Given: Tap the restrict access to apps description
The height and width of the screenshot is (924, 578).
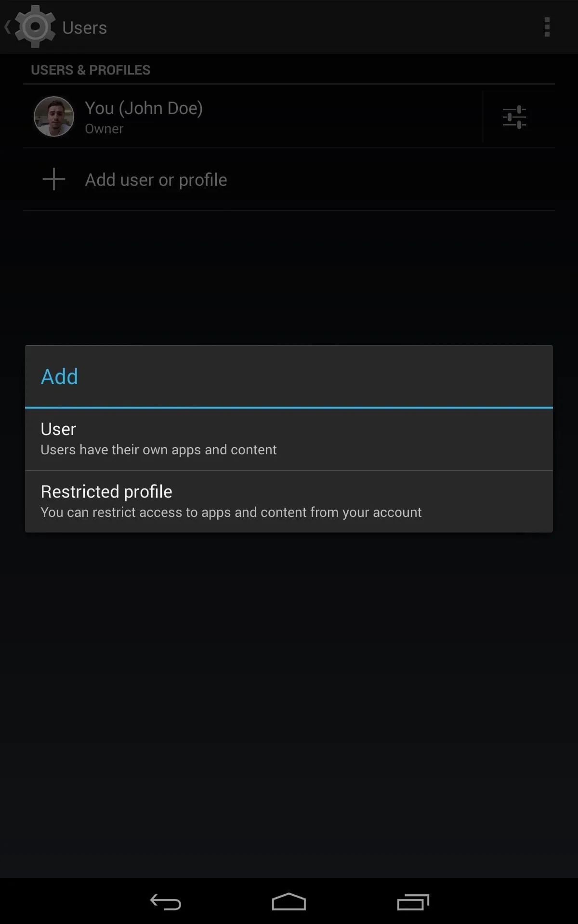Looking at the screenshot, I should 231,512.
